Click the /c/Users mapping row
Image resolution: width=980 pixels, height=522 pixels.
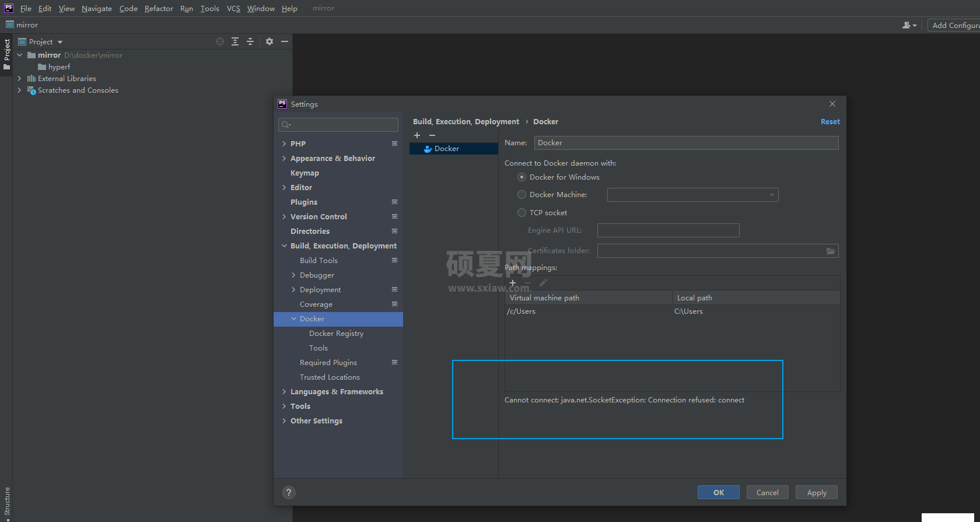[672, 311]
